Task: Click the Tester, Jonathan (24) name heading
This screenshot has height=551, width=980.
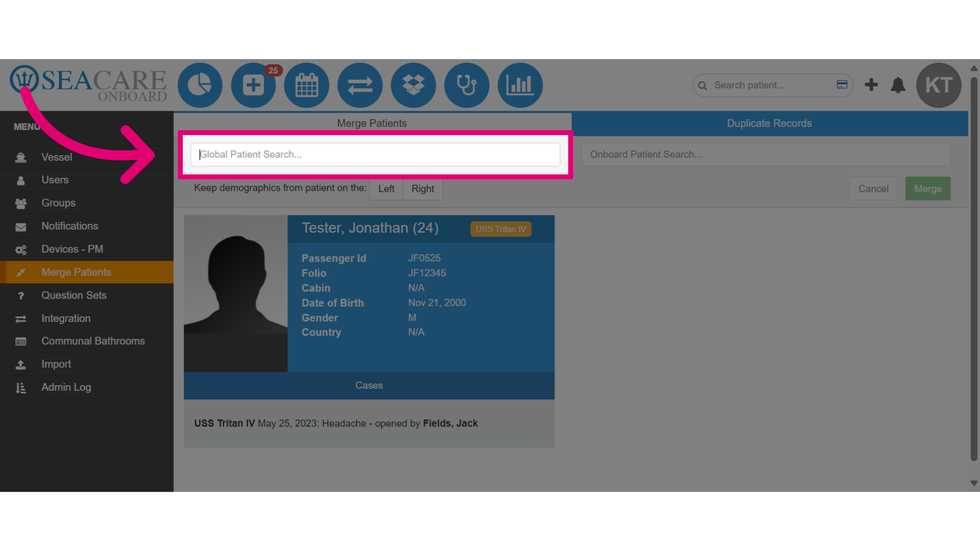Action: tap(370, 228)
